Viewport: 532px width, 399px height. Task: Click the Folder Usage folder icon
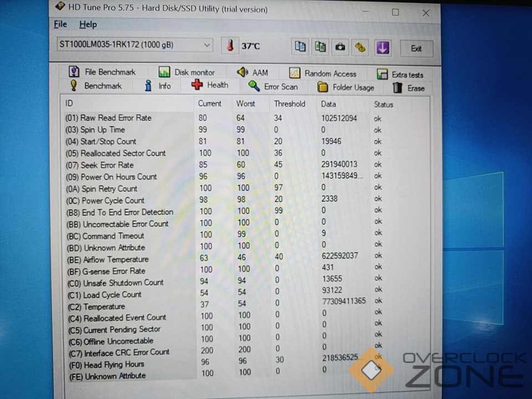coord(323,87)
